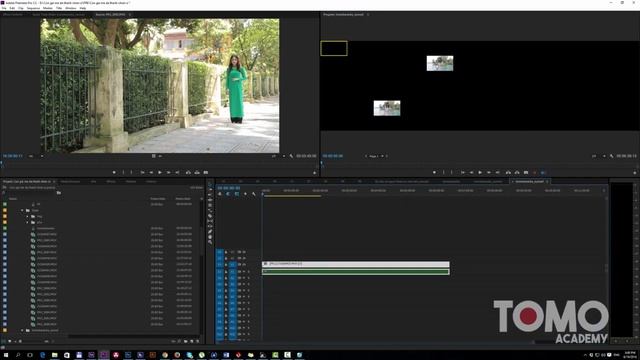Open Chrome from the Windows taskbar
Image resolution: width=640 pixels, height=360 pixels.
tap(165, 355)
